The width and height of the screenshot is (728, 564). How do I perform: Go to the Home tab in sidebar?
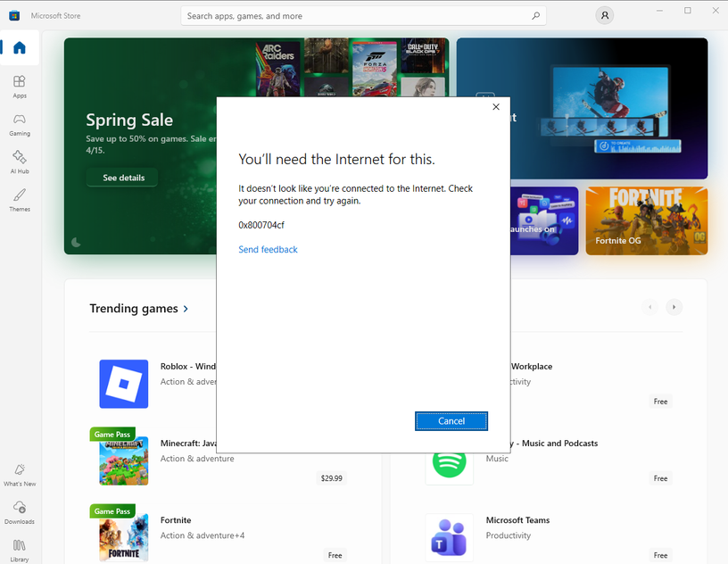pos(20,47)
